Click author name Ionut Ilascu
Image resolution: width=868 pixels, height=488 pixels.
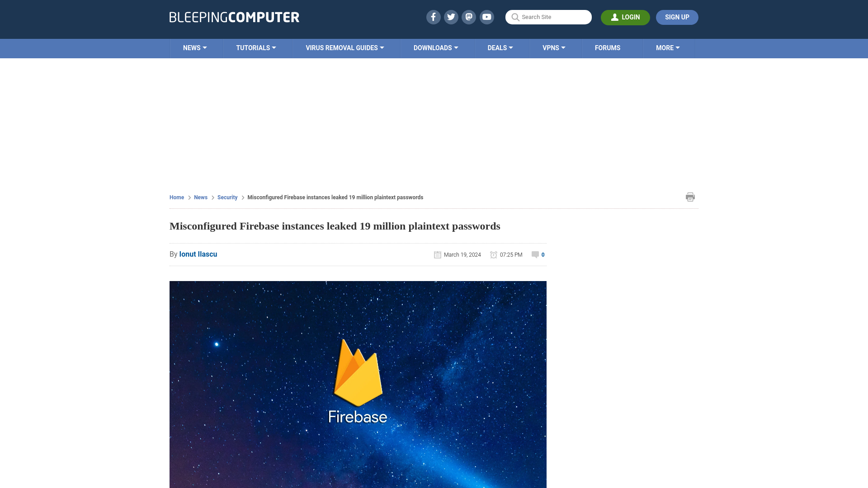coord(198,254)
